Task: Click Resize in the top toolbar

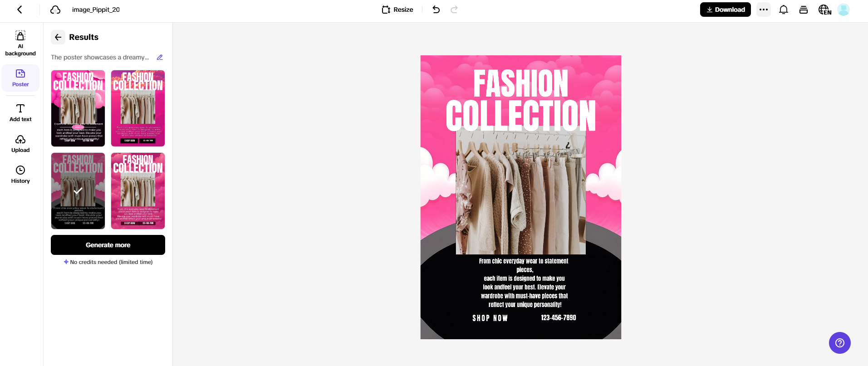Action: pyautogui.click(x=397, y=10)
